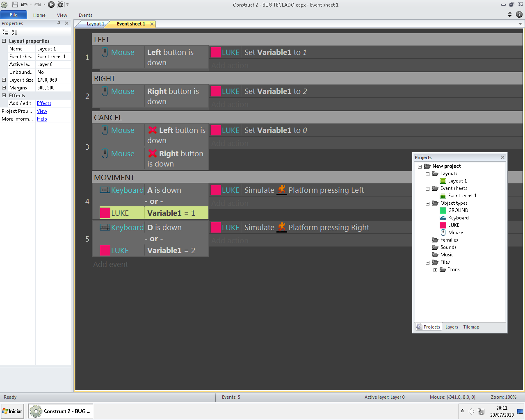The image size is (525, 420).
Task: Click the Mouse icon in event 2 condition
Action: (x=105, y=91)
